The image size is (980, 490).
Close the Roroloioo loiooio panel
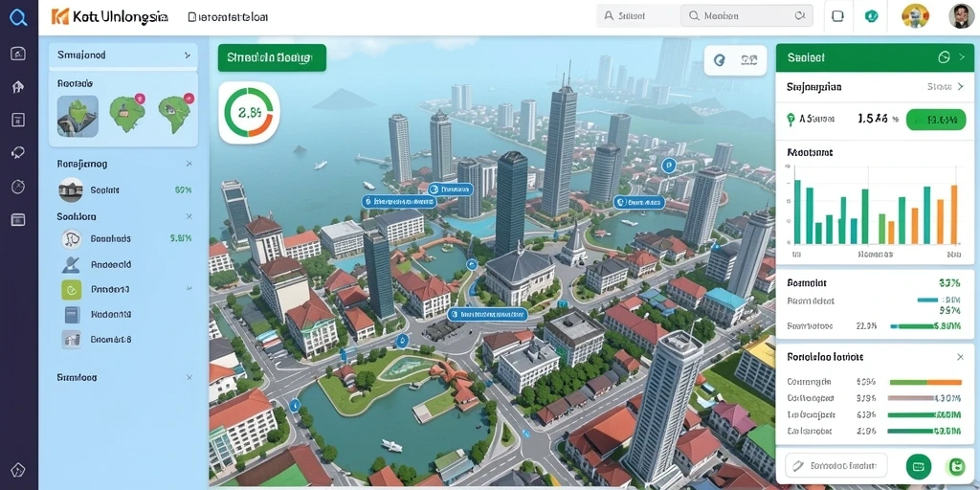[960, 357]
